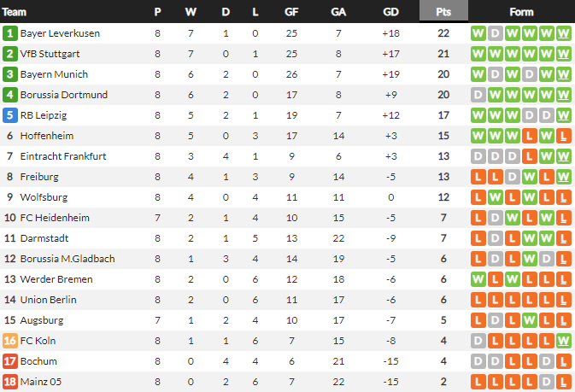Sort the table by the Pts column
This screenshot has height=392, width=575.
pos(443,12)
